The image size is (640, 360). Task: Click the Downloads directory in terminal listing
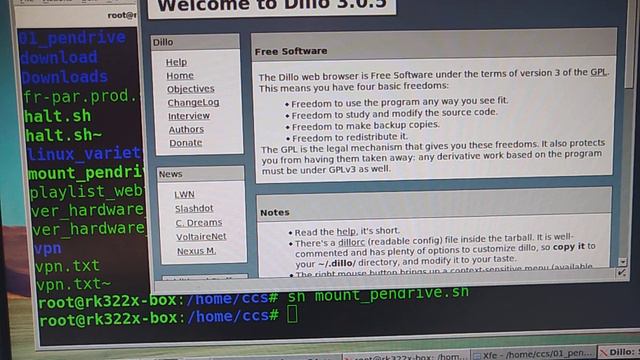click(64, 77)
